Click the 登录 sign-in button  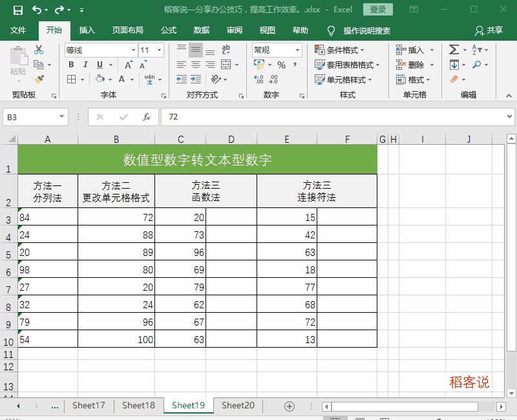(378, 9)
